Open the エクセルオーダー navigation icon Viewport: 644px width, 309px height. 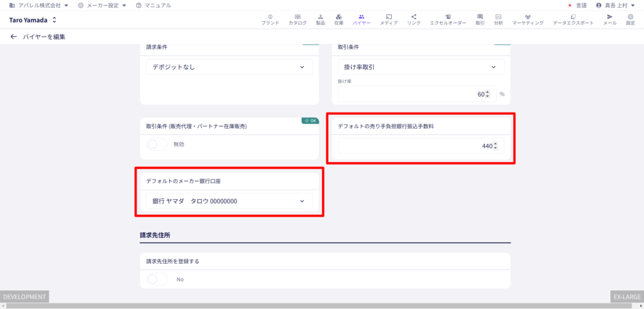pyautogui.click(x=448, y=19)
